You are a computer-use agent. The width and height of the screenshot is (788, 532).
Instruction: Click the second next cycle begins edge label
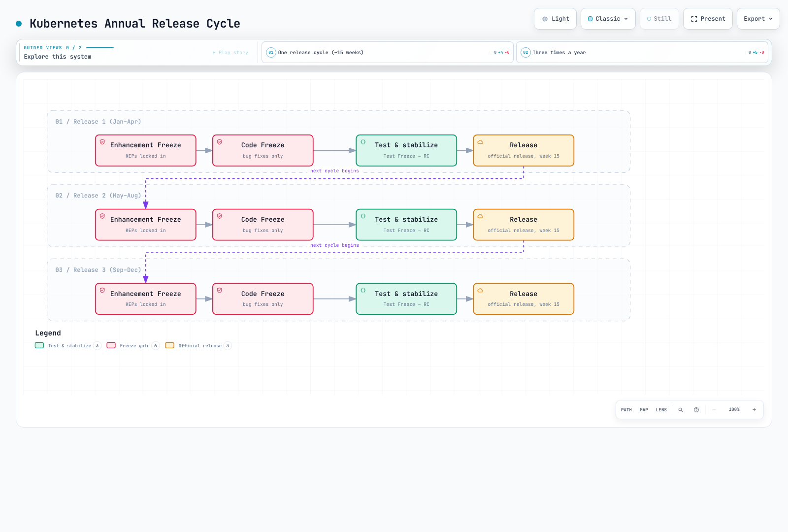(x=334, y=245)
